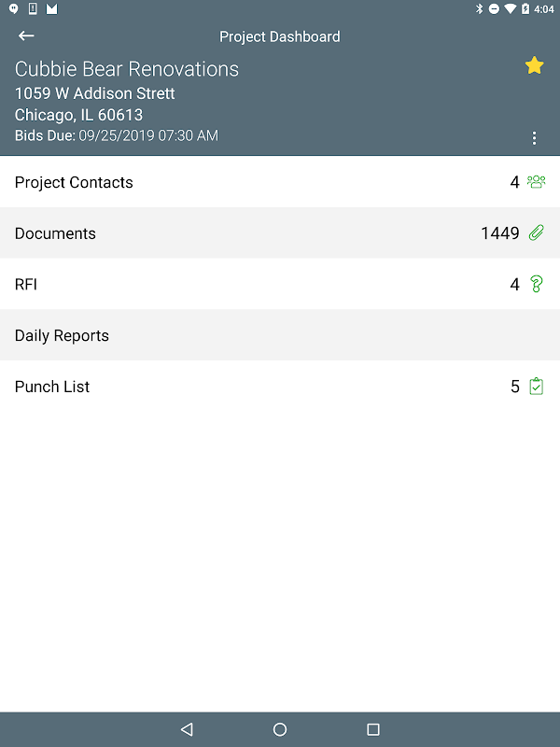Tap the 1059 W Addison address line
The height and width of the screenshot is (747, 560).
point(95,93)
